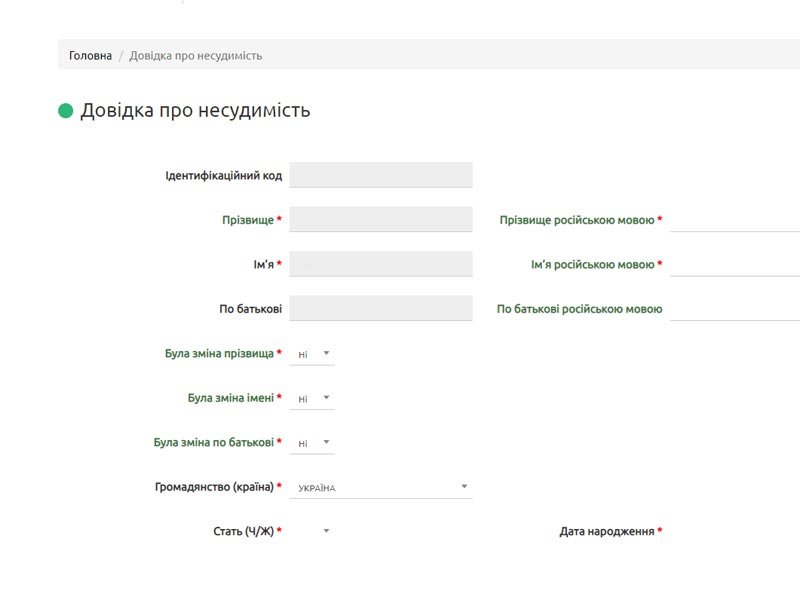Expand the Була зміна імені dropdown
The width and height of the screenshot is (800, 600).
(x=312, y=398)
